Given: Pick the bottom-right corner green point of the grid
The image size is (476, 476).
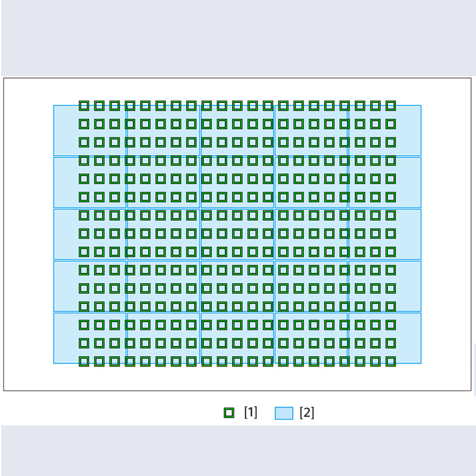Looking at the screenshot, I should pos(391,361).
